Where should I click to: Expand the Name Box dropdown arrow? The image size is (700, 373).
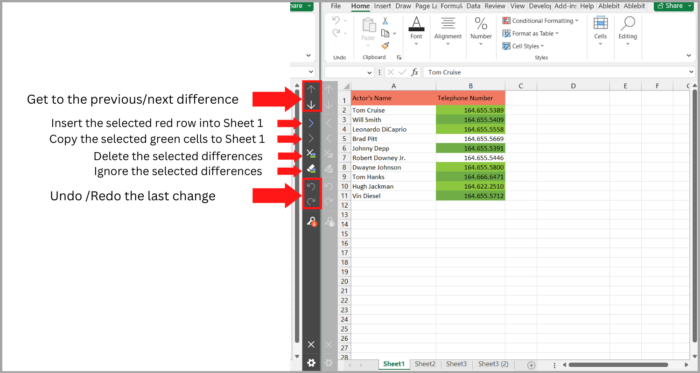pos(369,72)
